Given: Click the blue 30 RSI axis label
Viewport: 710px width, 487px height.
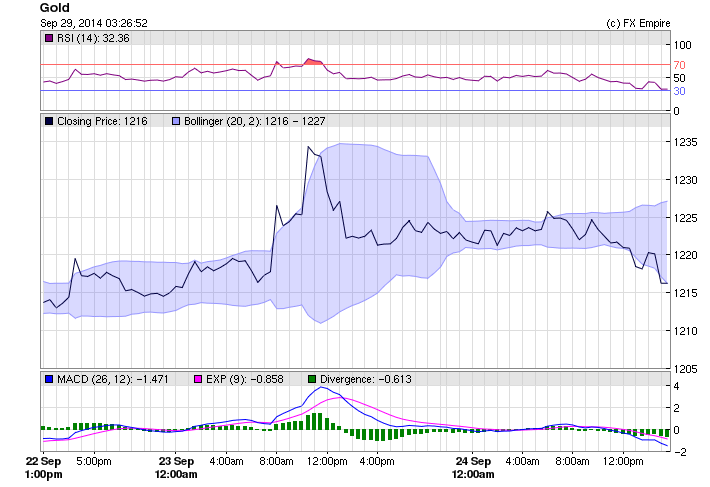Looking at the screenshot, I should (679, 91).
